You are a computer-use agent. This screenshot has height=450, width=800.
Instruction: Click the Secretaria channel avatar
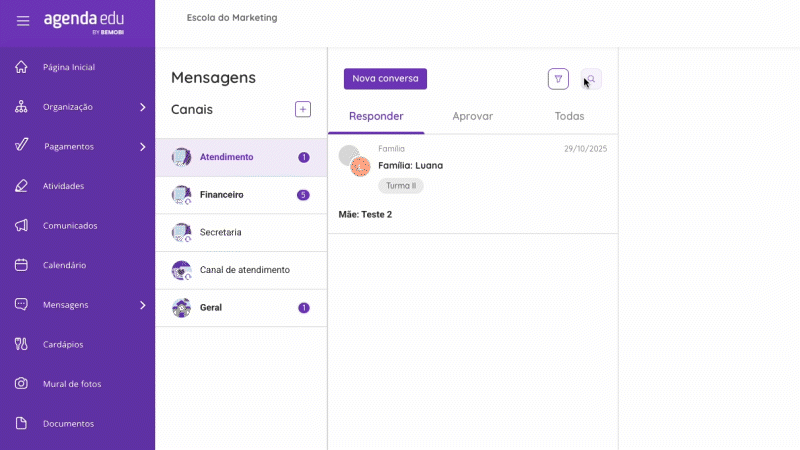click(x=181, y=233)
